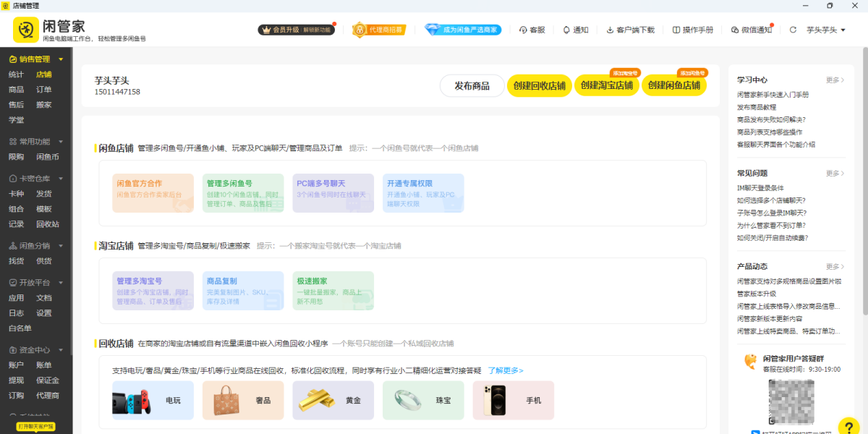Select the 珠宝 jade bracelet category
868x434 pixels.
pyautogui.click(x=423, y=400)
